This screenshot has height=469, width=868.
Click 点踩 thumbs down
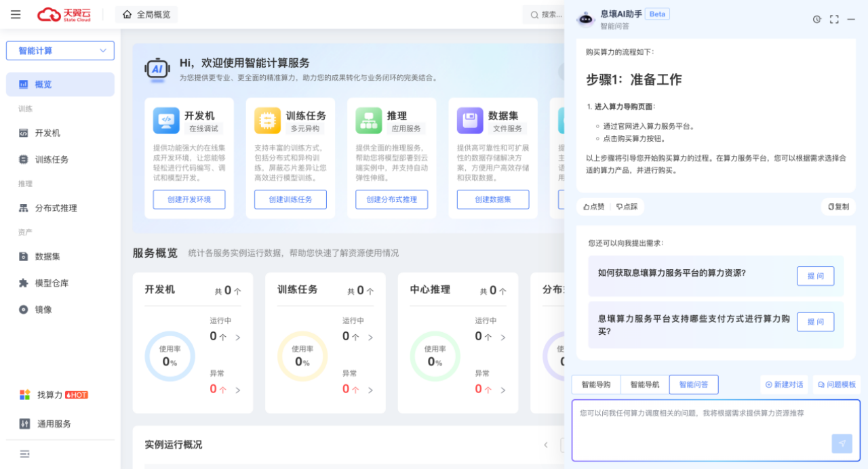click(627, 207)
